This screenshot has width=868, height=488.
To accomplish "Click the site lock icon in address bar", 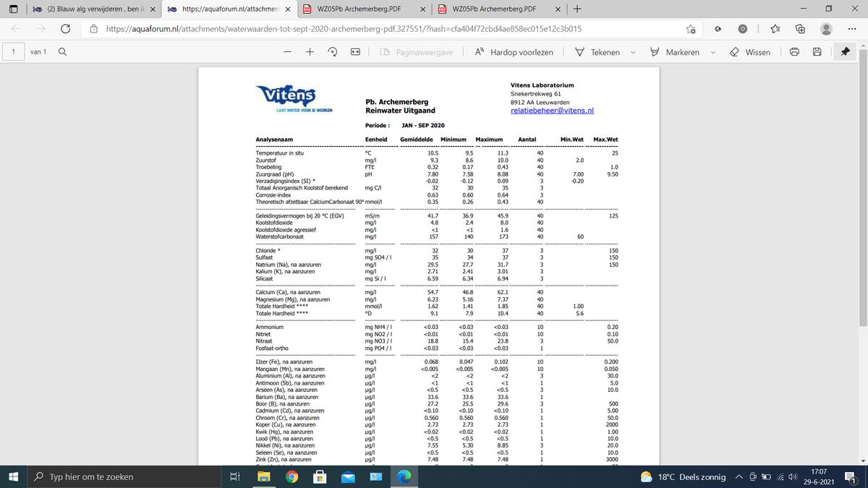I will coord(94,29).
